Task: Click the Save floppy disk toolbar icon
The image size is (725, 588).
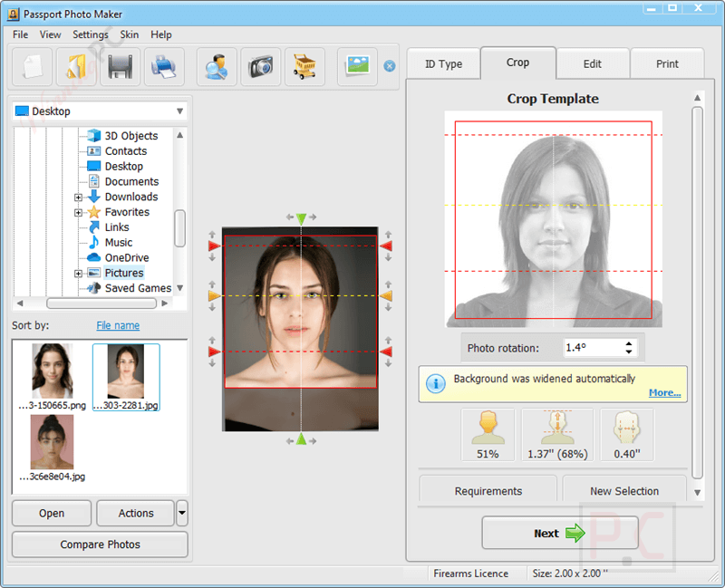Action: pyautogui.click(x=120, y=67)
